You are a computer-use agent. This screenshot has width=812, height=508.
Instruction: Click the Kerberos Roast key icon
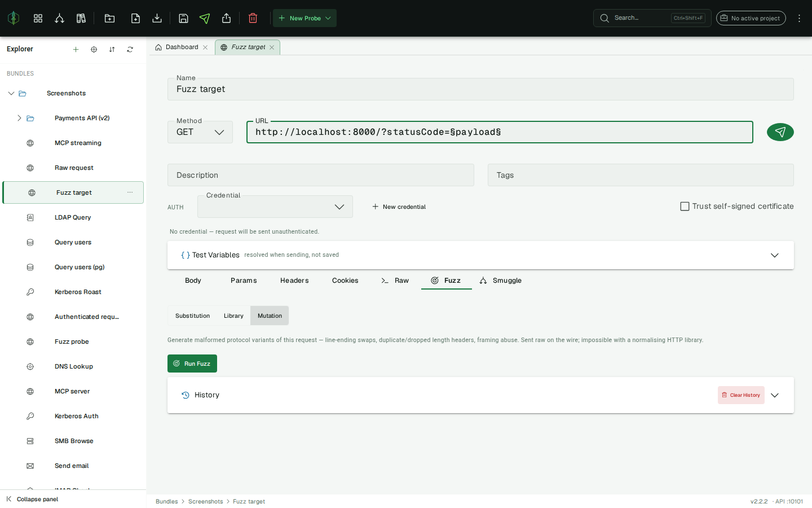point(30,292)
